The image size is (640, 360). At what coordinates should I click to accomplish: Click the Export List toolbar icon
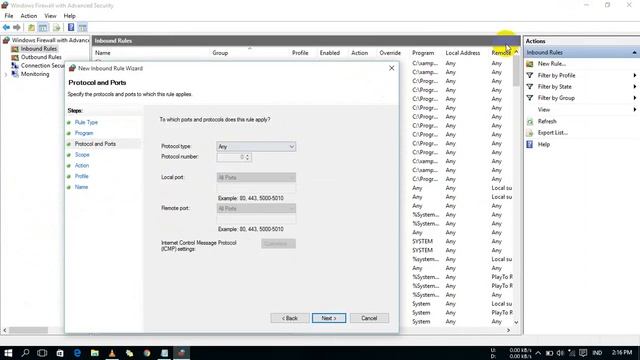click(57, 27)
